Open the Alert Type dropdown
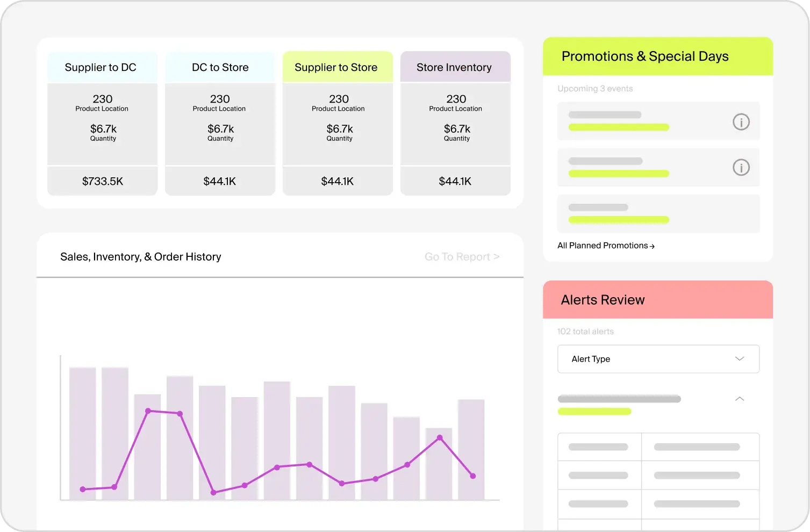This screenshot has width=810, height=532. (x=658, y=359)
